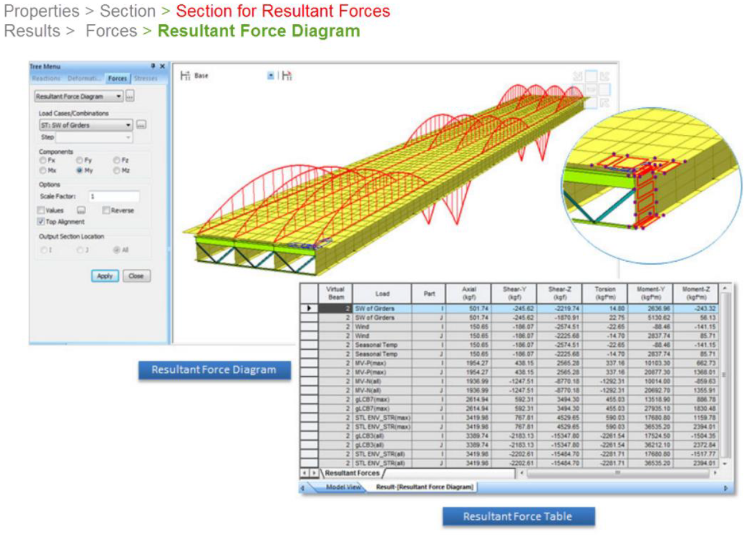Click the small blue icon in the view toolbar
756x535 pixels.
[x=270, y=75]
